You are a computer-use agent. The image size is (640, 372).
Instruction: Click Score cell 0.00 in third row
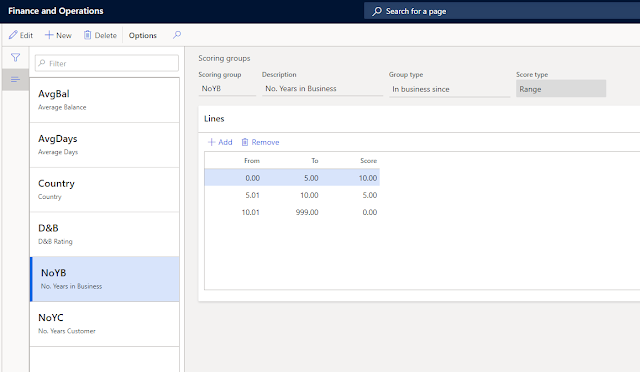[x=370, y=212]
